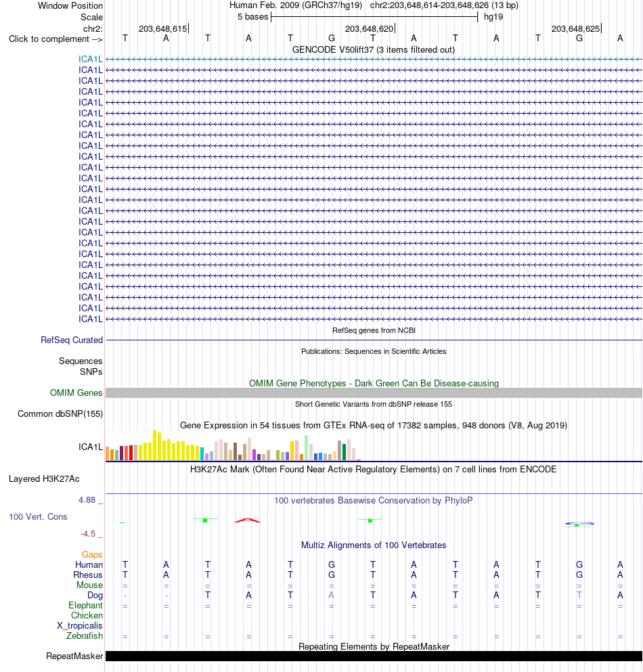This screenshot has width=643, height=672.
Task: Click the 'hg19' label beside the scale bar
Action: pos(493,17)
